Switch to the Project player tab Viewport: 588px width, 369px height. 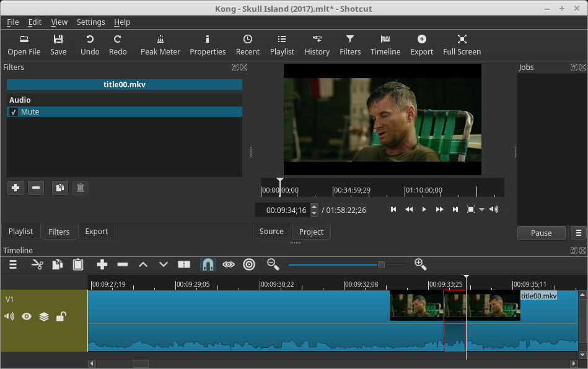click(x=311, y=232)
